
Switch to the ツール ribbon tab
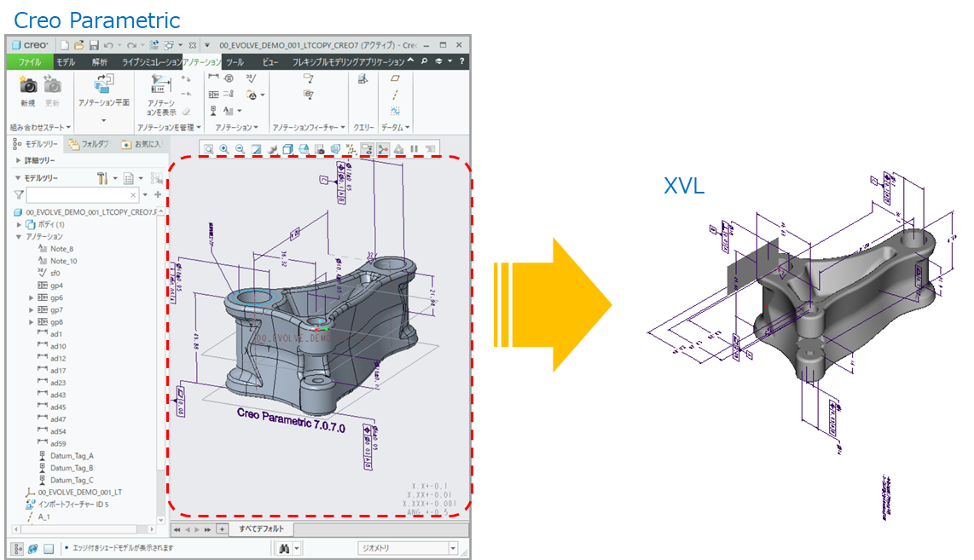(x=235, y=62)
